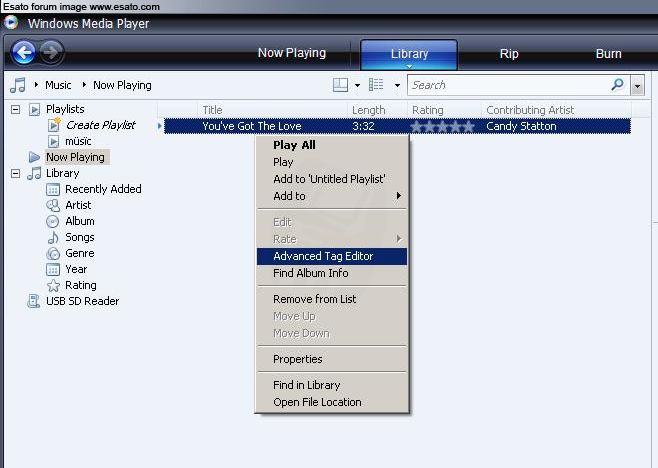658x468 pixels.
Task: Select Open File Location menu item
Action: 332,402
